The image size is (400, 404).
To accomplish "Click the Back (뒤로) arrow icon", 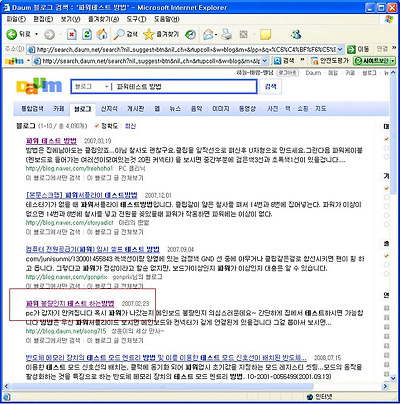I will (11, 34).
